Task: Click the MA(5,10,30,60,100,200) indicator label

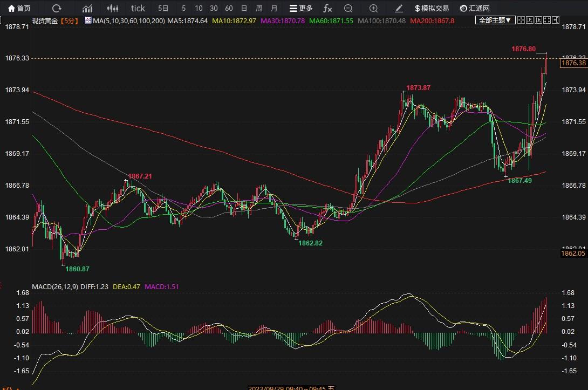Action: (129, 20)
